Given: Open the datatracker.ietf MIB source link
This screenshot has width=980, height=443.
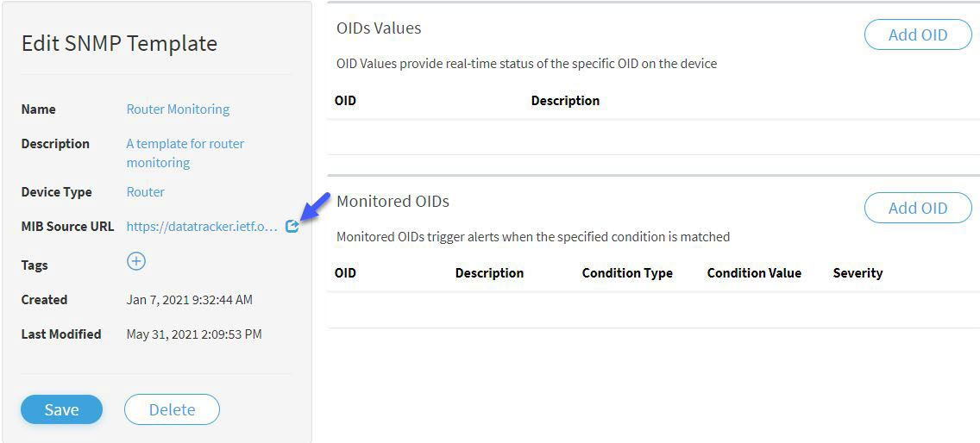Looking at the screenshot, I should (x=201, y=227).
